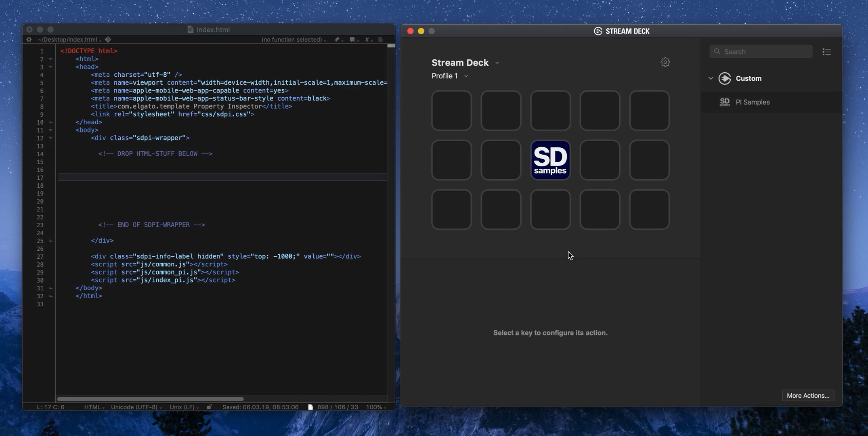Open the Unix (LF) line endings dropdown
This screenshot has width=868, height=436.
point(184,407)
